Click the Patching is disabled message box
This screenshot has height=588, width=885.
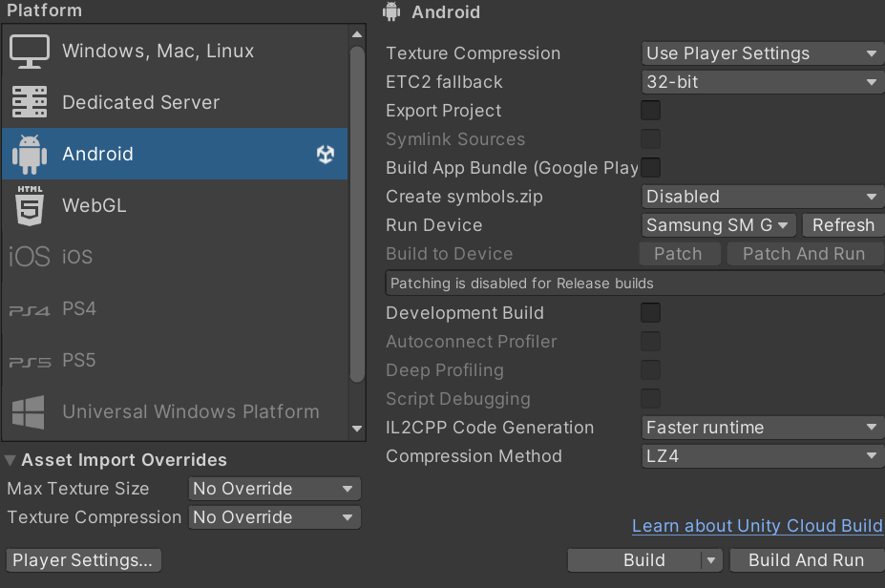(x=635, y=283)
